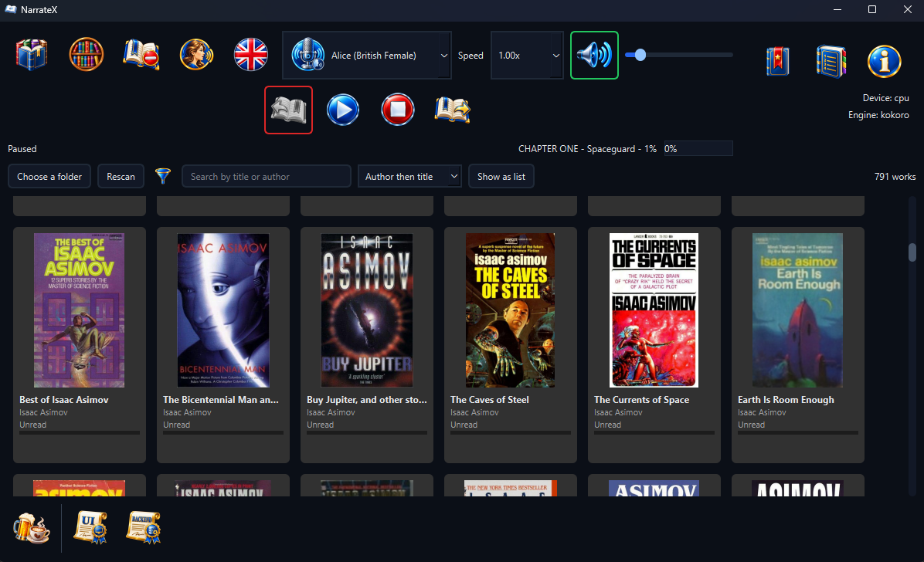
Task: Click the library vertical scrollbar thumb
Action: click(x=912, y=252)
